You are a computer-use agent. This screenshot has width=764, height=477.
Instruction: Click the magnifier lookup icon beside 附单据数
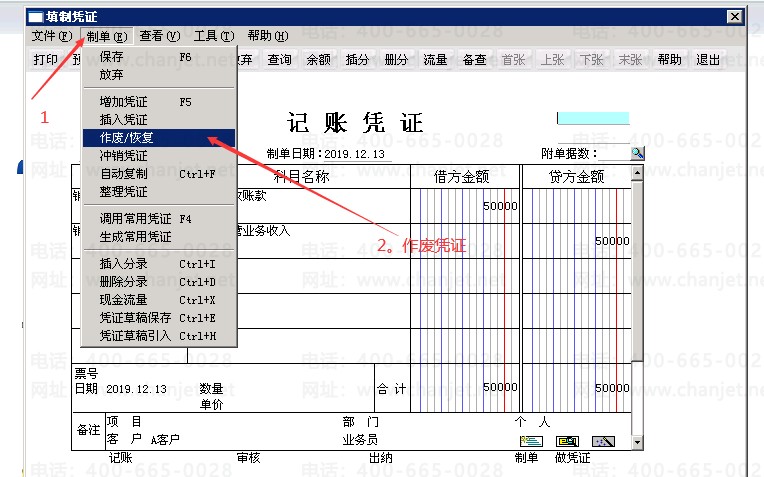tap(637, 153)
